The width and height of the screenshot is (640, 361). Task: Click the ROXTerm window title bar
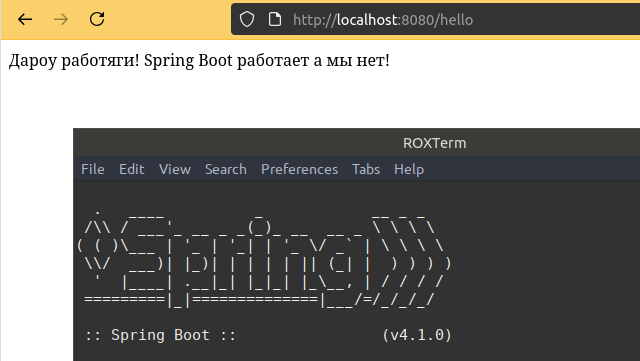click(357, 143)
